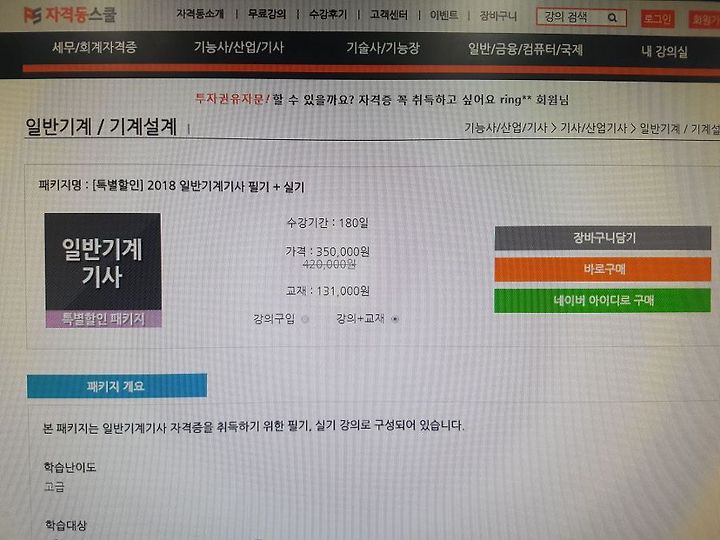The image size is (720, 540).
Task: Click the 일반기계기사 package thumbnail
Action: pyautogui.click(x=103, y=270)
